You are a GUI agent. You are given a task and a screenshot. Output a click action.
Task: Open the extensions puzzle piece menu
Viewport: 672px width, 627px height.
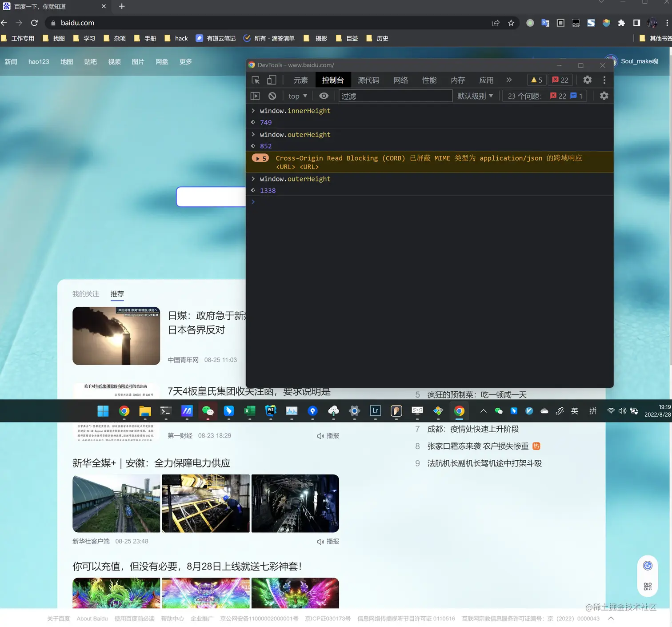(x=621, y=23)
